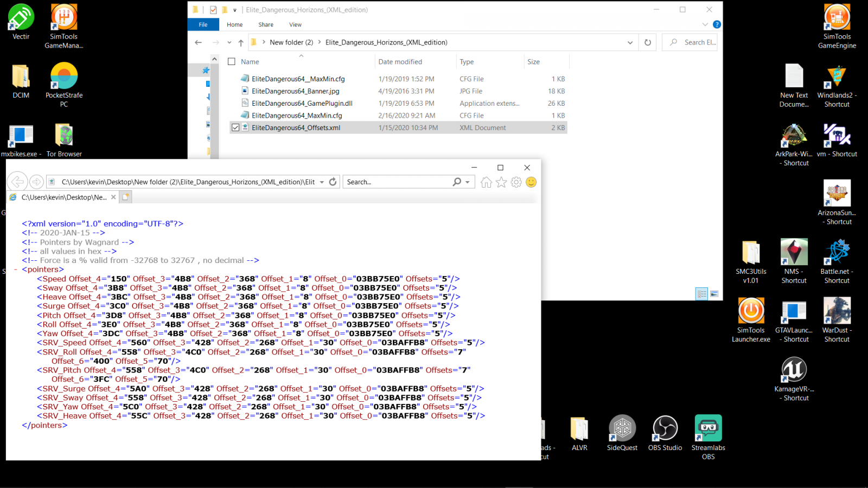Open IE address bar dropdown arrow

coord(322,182)
